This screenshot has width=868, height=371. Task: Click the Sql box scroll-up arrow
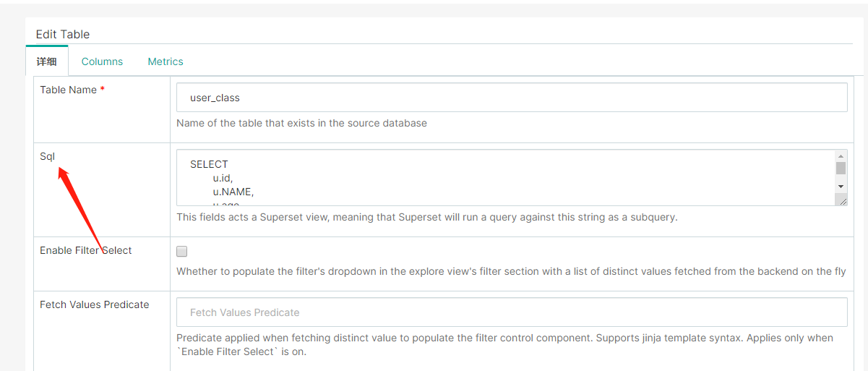(841, 155)
